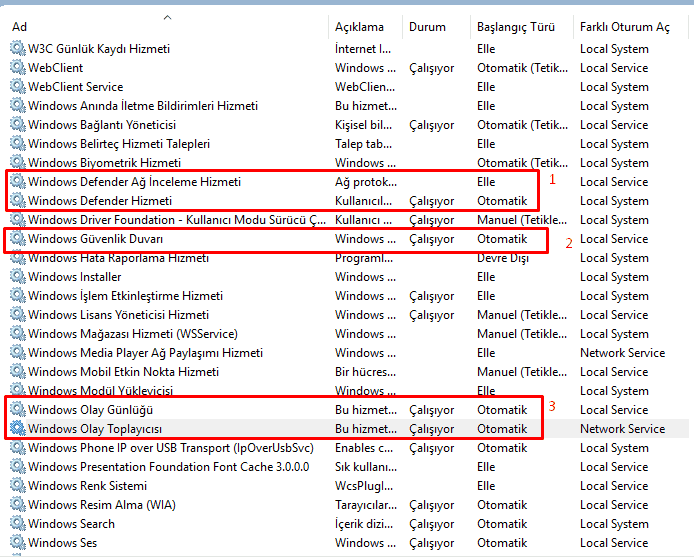Click 'Otomatik (Tetik...' startup type of WebClient
Image resolution: width=694 pixels, height=558 pixels.
522,68
